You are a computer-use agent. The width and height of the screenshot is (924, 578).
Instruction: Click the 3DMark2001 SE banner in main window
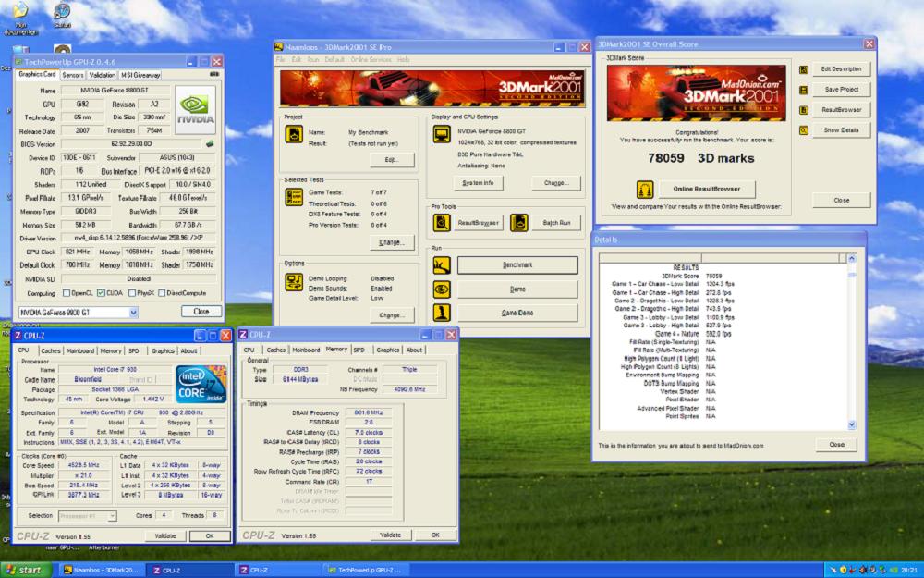432,89
